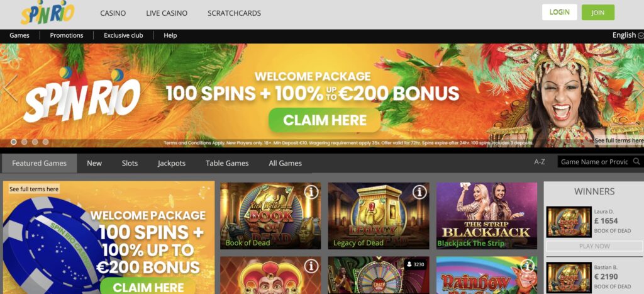Select the fourth banner carousel dot

[x=45, y=142]
